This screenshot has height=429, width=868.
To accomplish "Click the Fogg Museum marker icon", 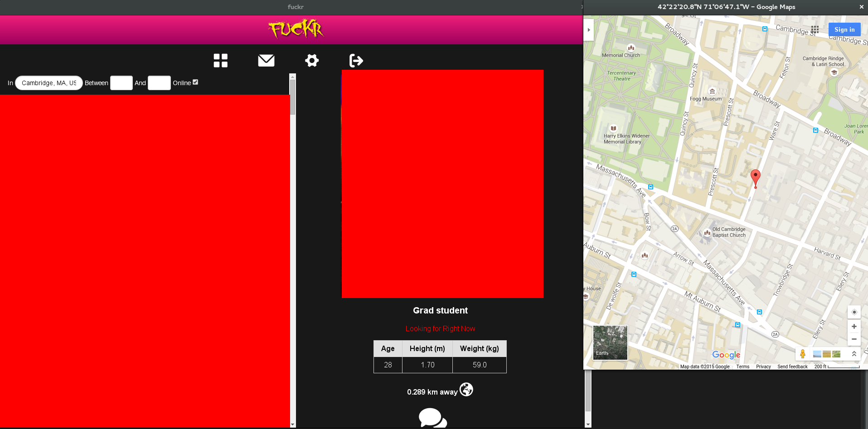I will pos(712,91).
